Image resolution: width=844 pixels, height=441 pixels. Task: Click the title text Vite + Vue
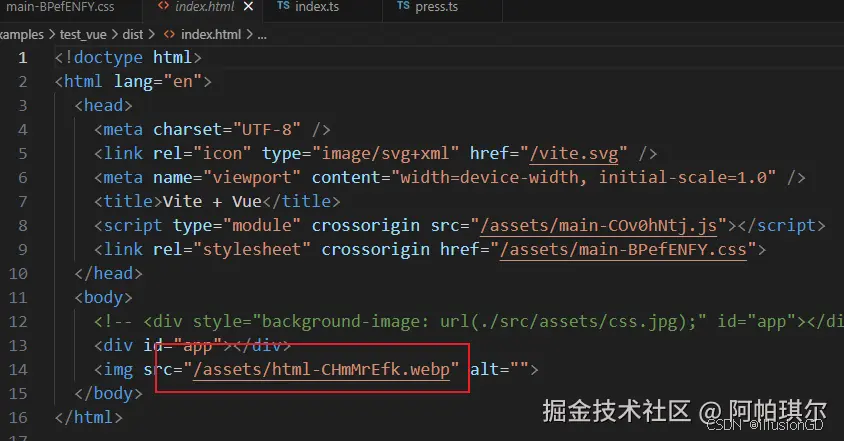click(x=212, y=202)
